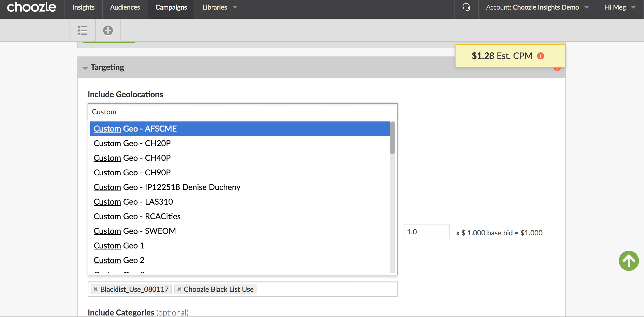
Task: Select Custom Geo - CH20P option
Action: (x=240, y=143)
